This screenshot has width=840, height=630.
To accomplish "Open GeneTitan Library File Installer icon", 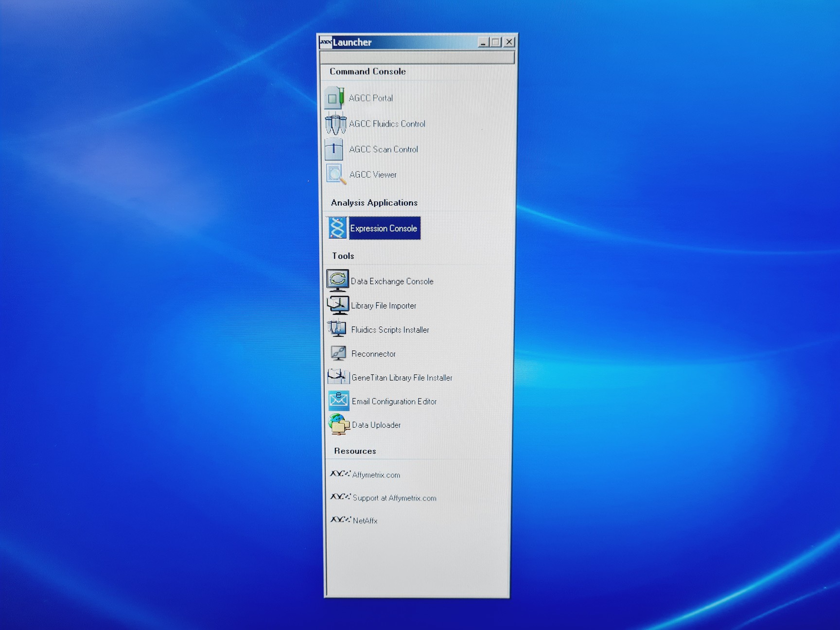I will [338, 377].
